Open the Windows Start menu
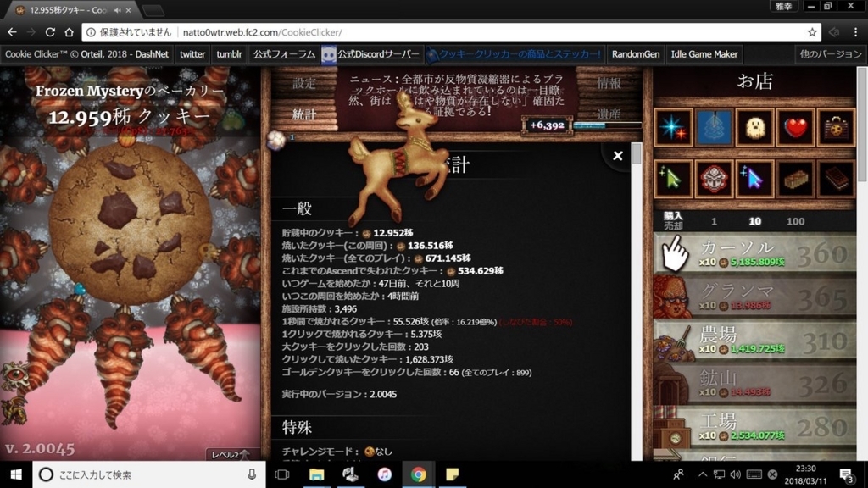This screenshot has width=868, height=488. click(x=16, y=474)
